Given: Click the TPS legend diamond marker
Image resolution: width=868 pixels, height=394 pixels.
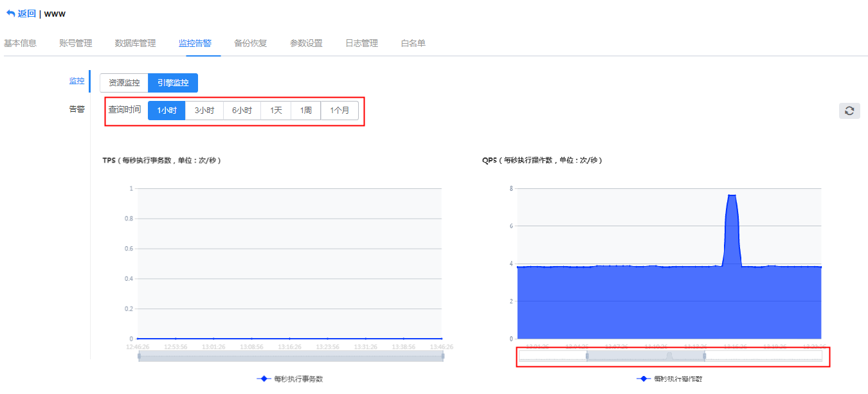Looking at the screenshot, I should (264, 379).
